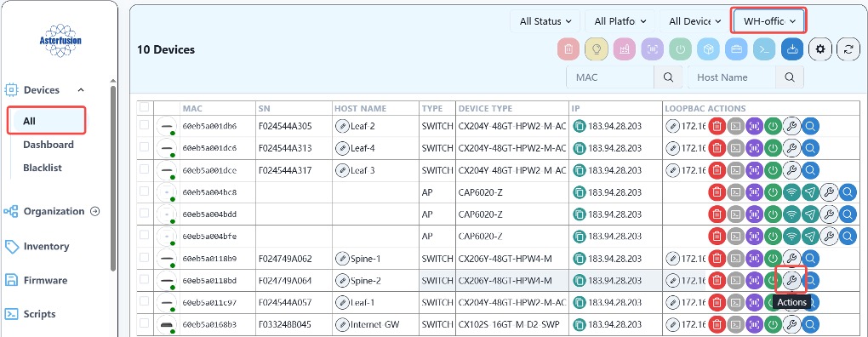The height and width of the screenshot is (337, 868).
Task: Edit loopback pencil in Leaf-4 row
Action: [x=672, y=148]
